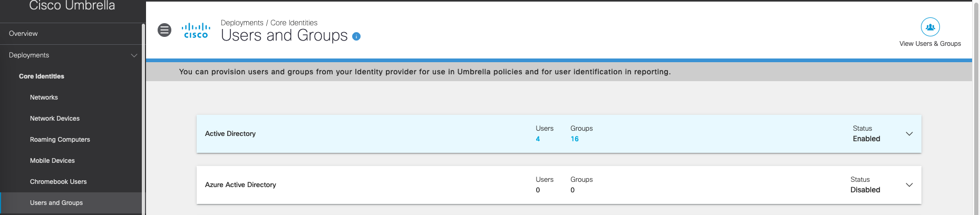Go to Roaming Computers

60,140
